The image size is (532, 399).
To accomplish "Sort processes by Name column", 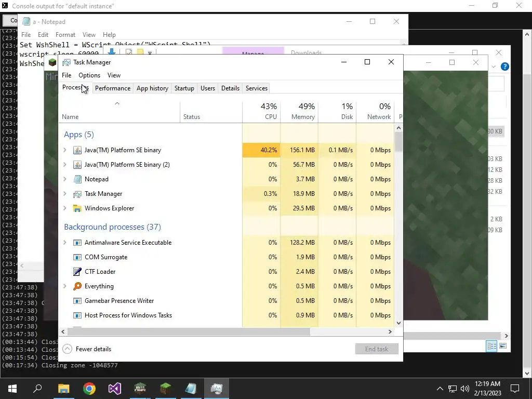I will [x=119, y=111].
